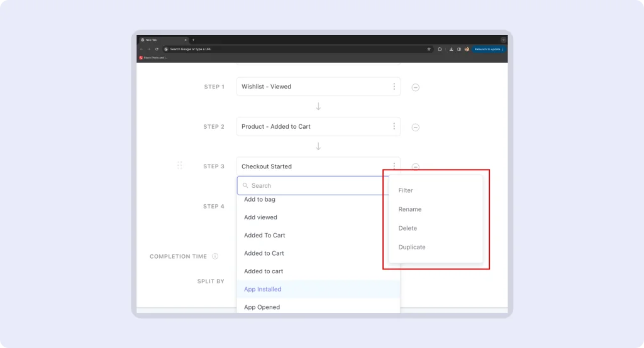Choose Filter from the context menu
Screen dimensions: 644x348
(406, 190)
